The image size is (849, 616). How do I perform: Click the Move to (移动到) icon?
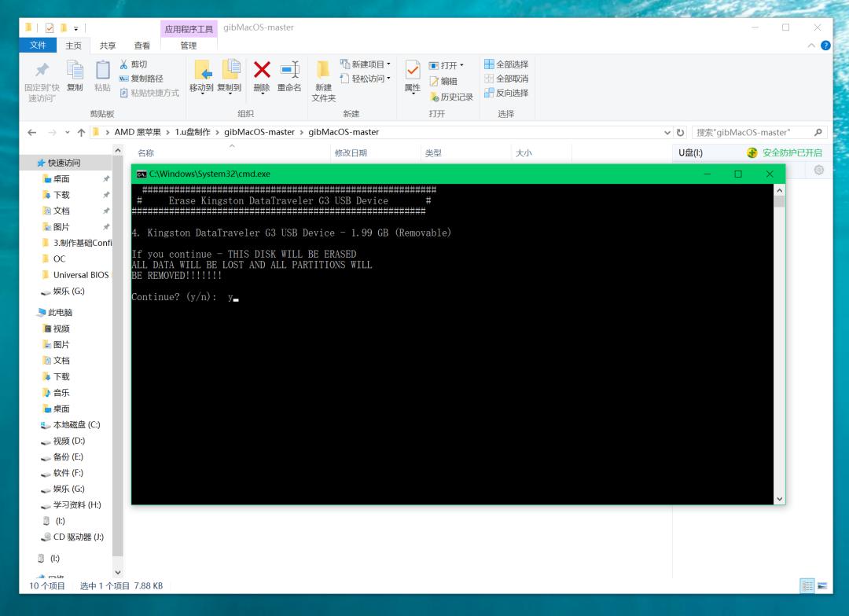click(202, 71)
